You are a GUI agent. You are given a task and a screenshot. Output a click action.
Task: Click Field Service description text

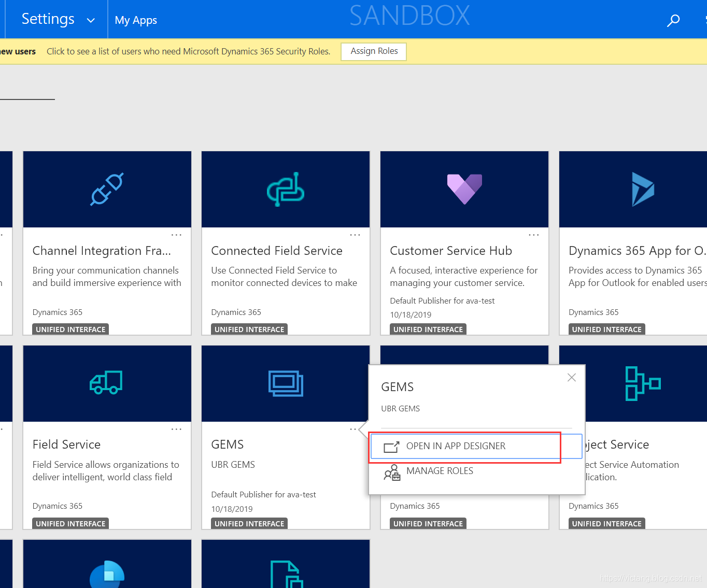click(x=106, y=471)
